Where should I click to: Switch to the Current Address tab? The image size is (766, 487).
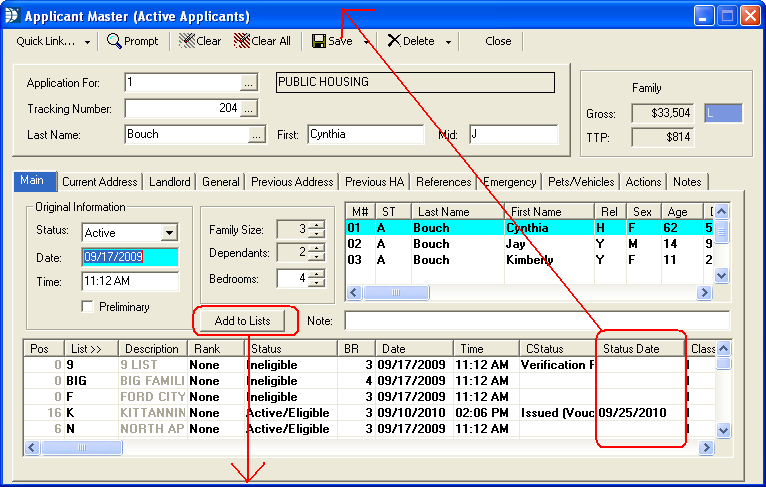[x=100, y=182]
